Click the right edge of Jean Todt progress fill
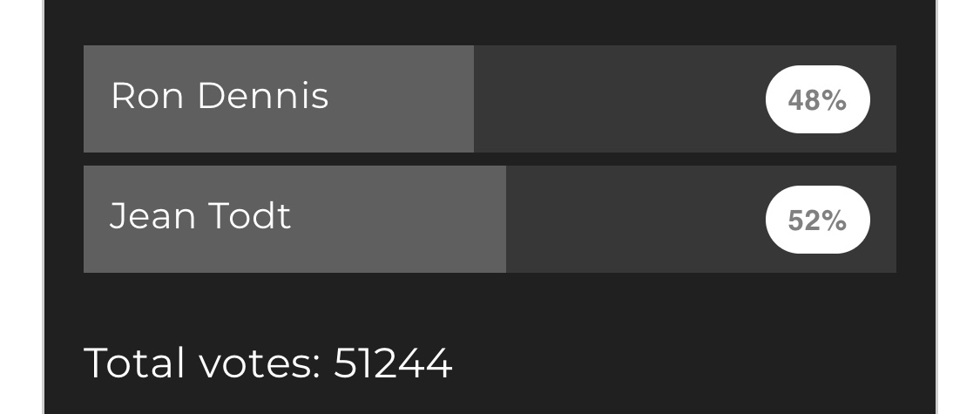 click(x=504, y=219)
